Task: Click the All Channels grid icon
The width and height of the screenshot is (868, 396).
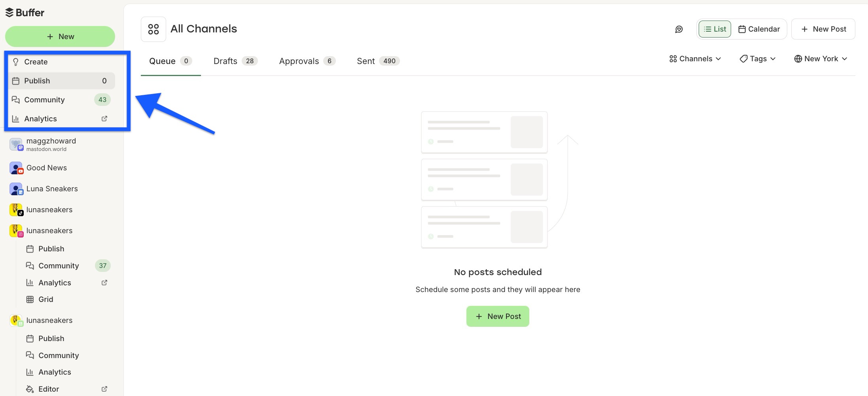Action: (x=153, y=29)
